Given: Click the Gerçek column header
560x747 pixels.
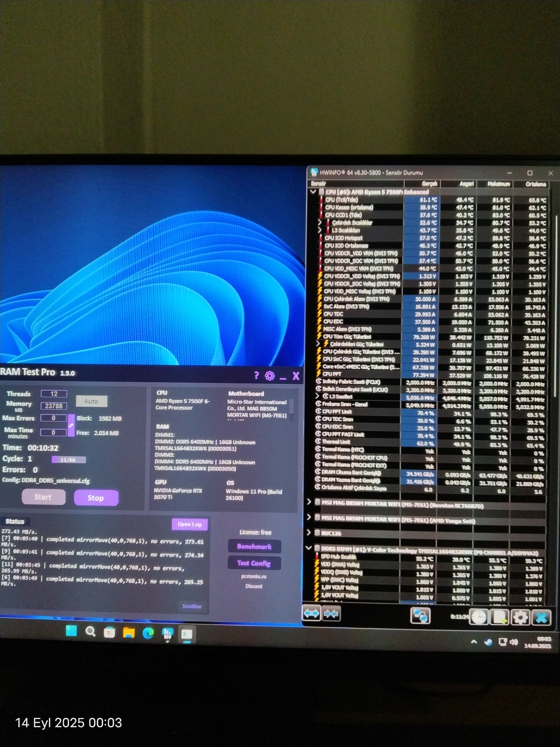Looking at the screenshot, I should pos(422,184).
